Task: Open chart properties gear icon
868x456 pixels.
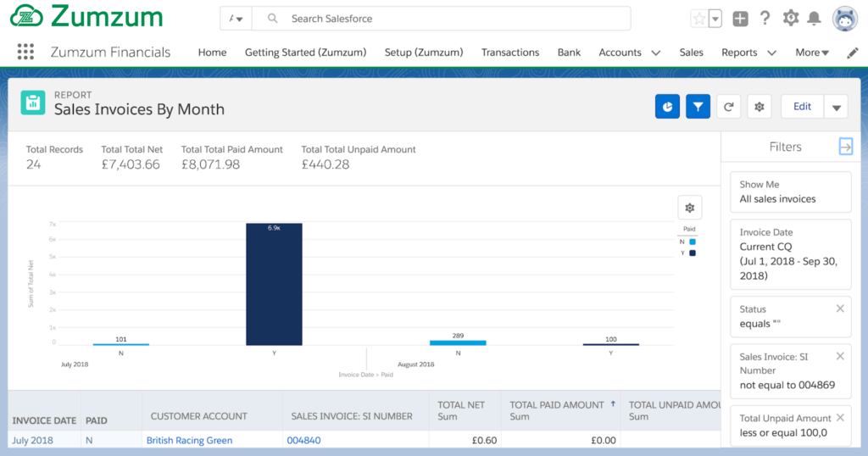Action: (x=690, y=208)
